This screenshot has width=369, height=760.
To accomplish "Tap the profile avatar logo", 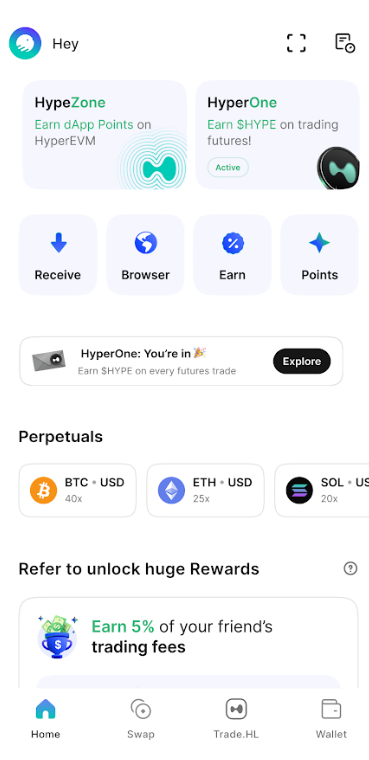I will coord(25,43).
